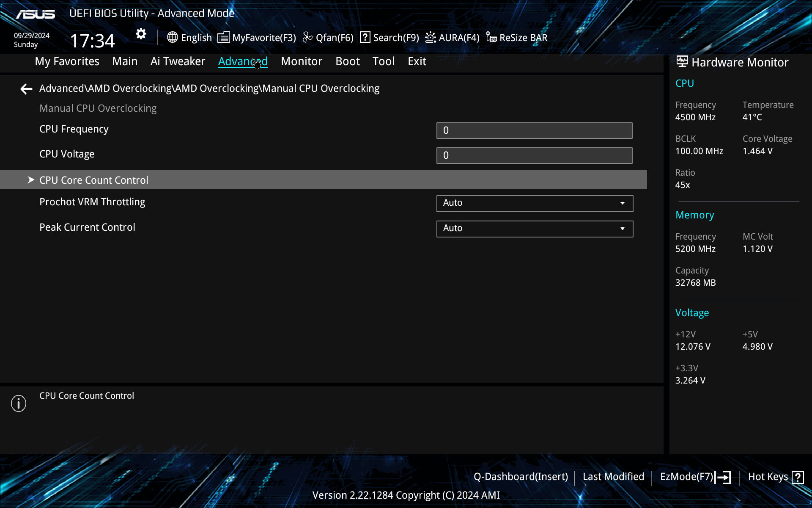
Task: Click the memory frequency 5200 MHz
Action: [x=695, y=249]
